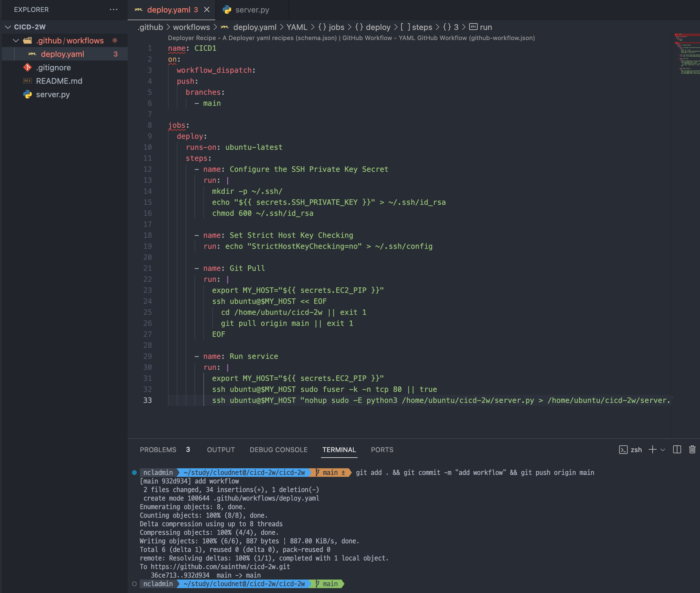Collapse the CICD-2W root folder
Viewport: 700px width, 593px height.
pos(8,27)
